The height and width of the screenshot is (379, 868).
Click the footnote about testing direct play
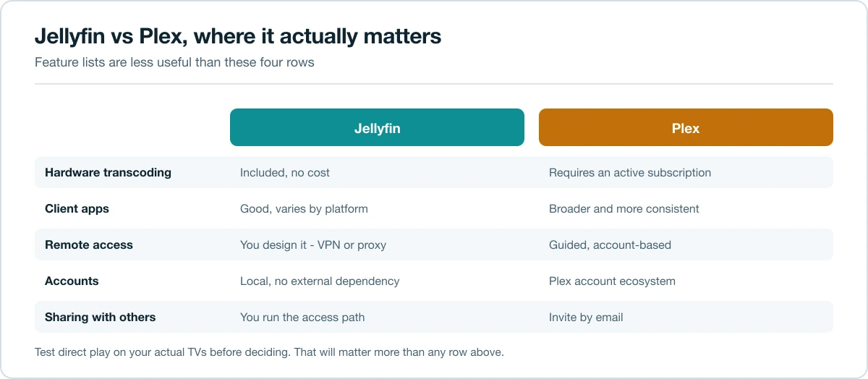point(269,352)
